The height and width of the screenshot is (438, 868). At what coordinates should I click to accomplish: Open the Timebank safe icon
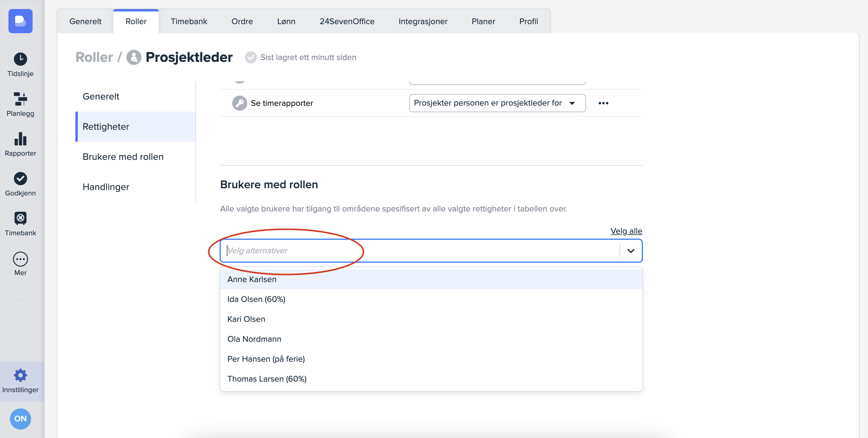point(20,218)
